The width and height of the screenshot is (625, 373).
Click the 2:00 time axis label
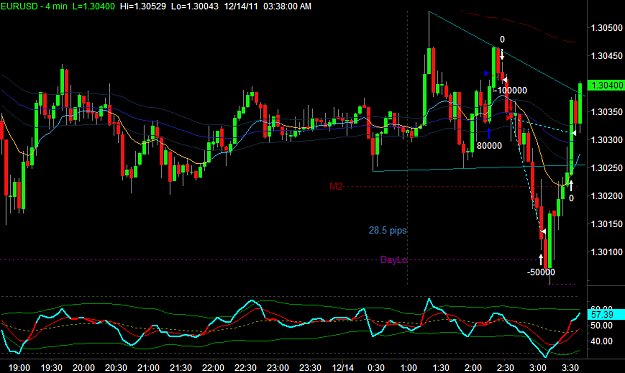coord(473,367)
